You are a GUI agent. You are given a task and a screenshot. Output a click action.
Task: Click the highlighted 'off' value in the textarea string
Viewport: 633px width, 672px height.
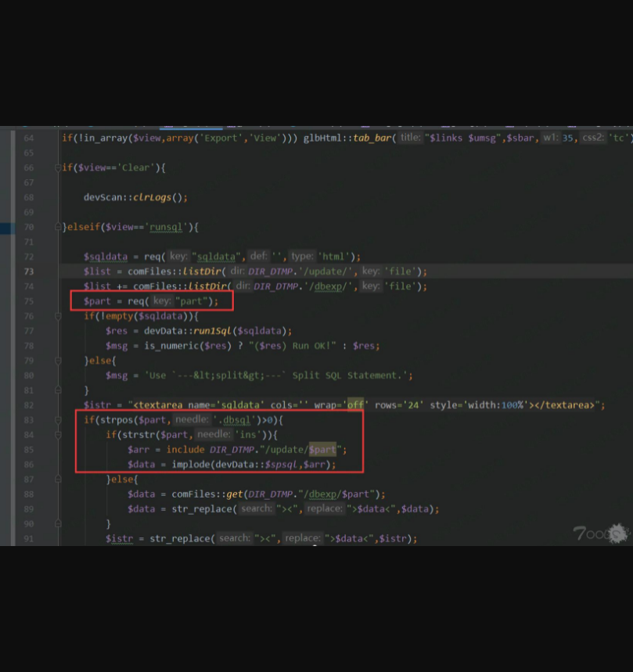click(356, 405)
